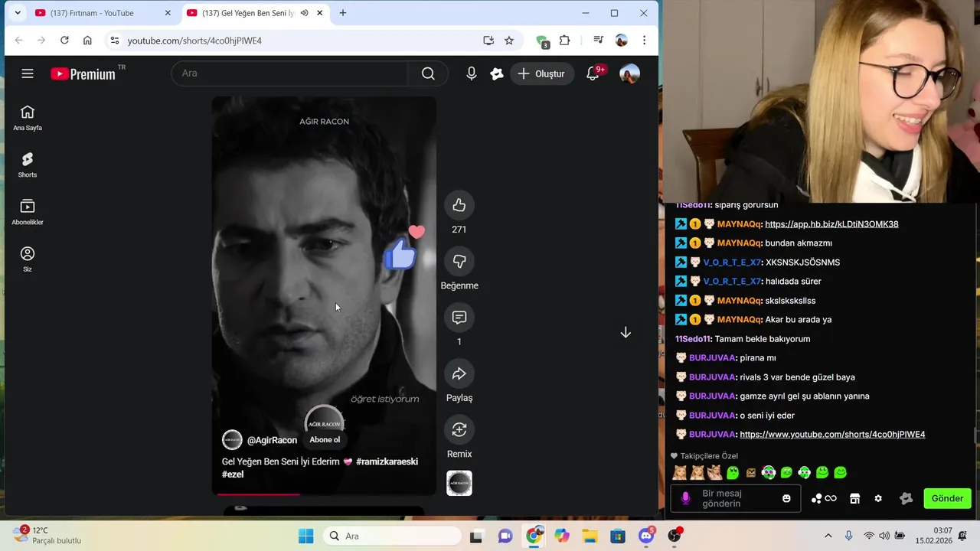Open AgirRacon channel avatar
980x551 pixels.
pos(232,440)
